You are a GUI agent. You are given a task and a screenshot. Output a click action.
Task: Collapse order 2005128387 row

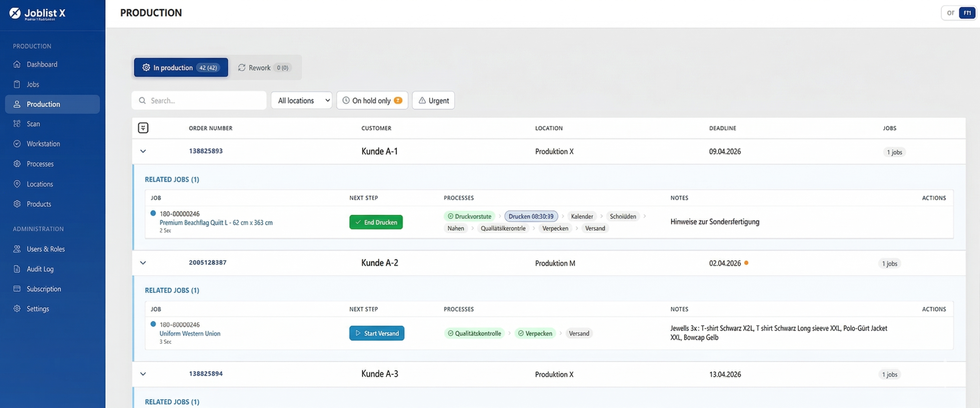[143, 263]
